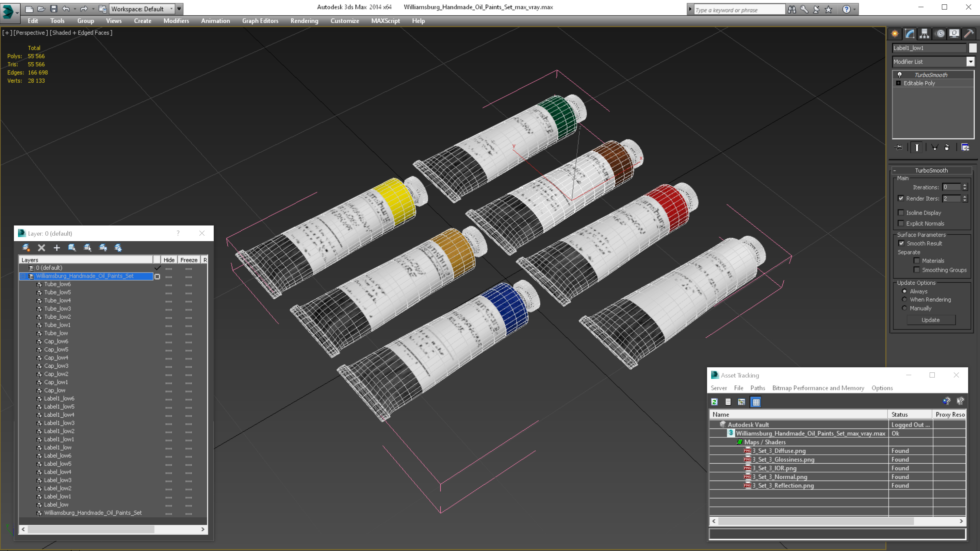This screenshot has width=980, height=551.
Task: Click Table View icon in Asset Tracking
Action: (756, 402)
